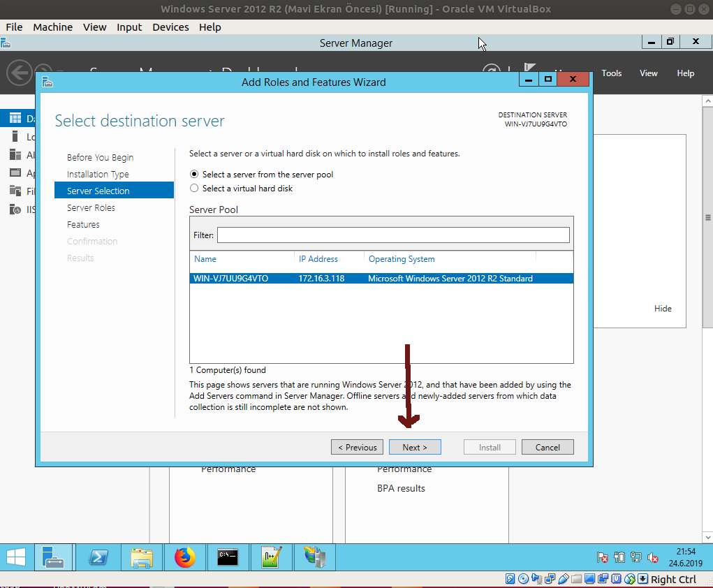The height and width of the screenshot is (588, 713).
Task: Open the Server Manager Tools menu
Action: [612, 73]
